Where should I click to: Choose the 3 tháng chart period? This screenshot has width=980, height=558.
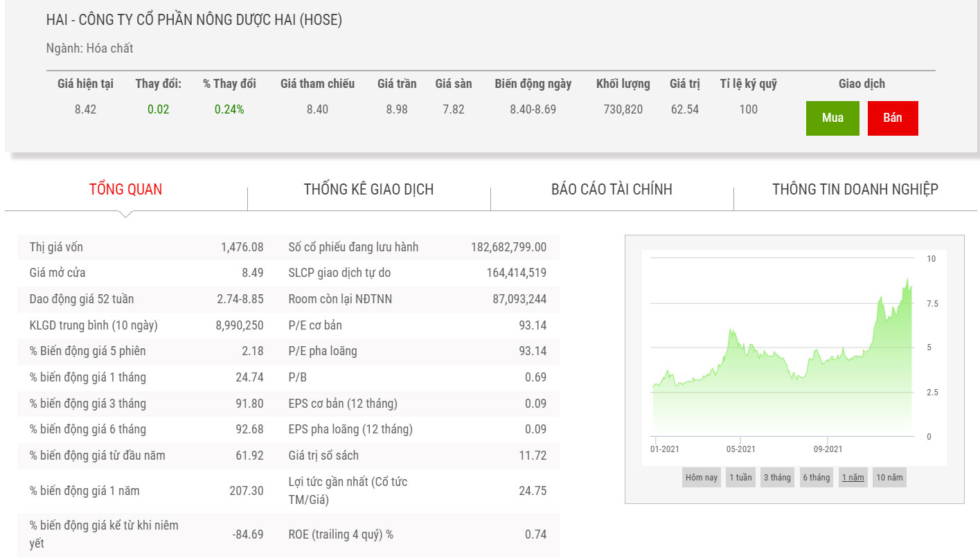[x=776, y=478]
